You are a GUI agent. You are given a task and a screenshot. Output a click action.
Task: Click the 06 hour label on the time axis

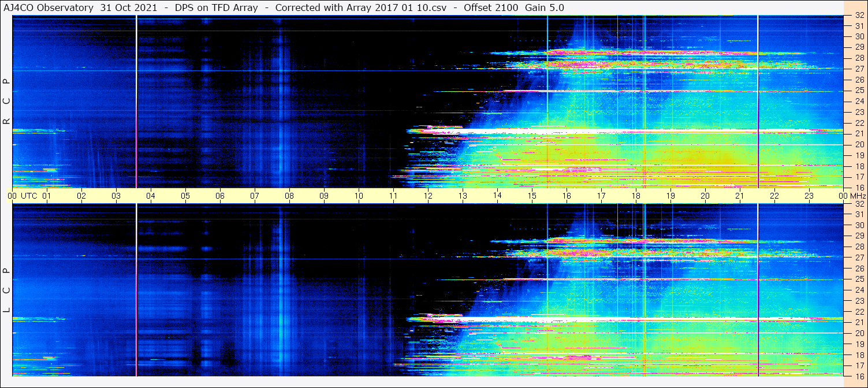click(x=220, y=196)
